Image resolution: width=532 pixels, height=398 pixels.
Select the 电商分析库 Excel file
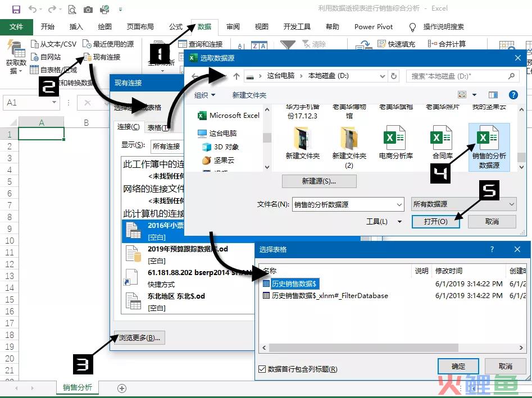coord(395,143)
